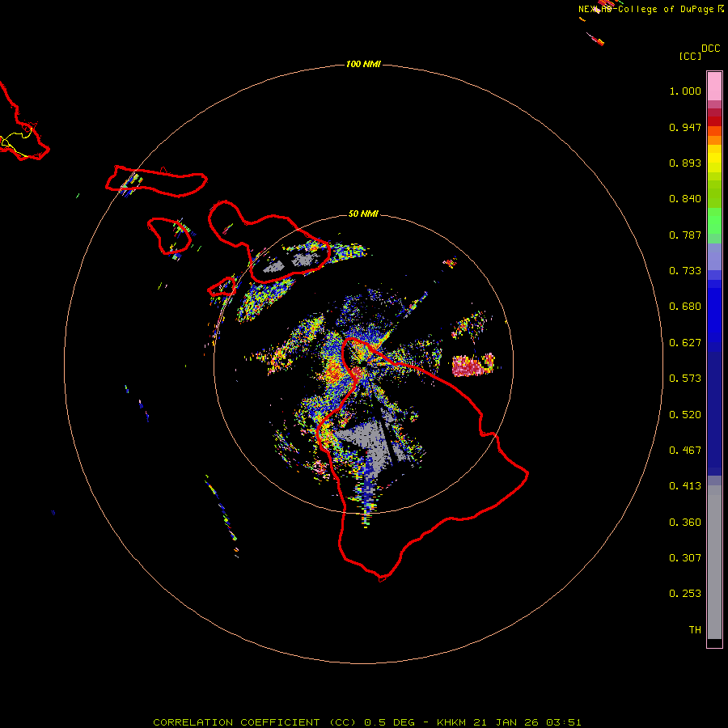728x728 pixels.
Task: Click the 1.000 scale value
Action: tap(685, 91)
